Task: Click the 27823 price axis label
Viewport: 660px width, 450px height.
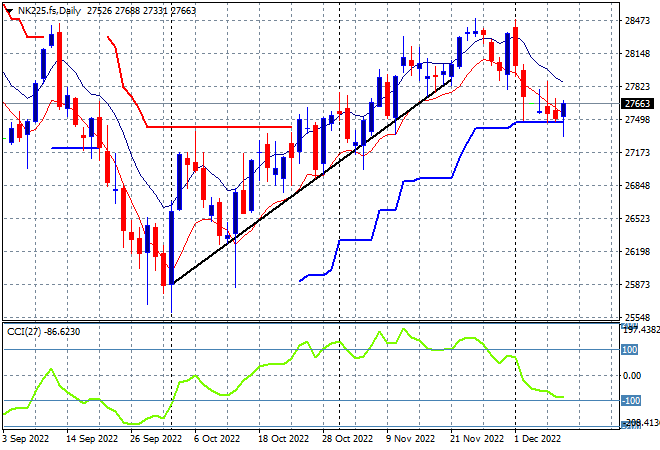Action: (x=637, y=86)
